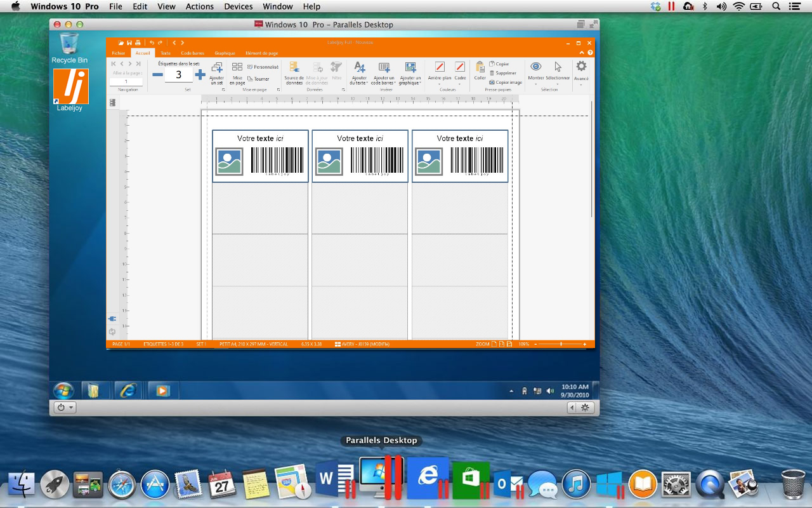
Task: Undo the last action in Labeljoy
Action: pyautogui.click(x=152, y=43)
